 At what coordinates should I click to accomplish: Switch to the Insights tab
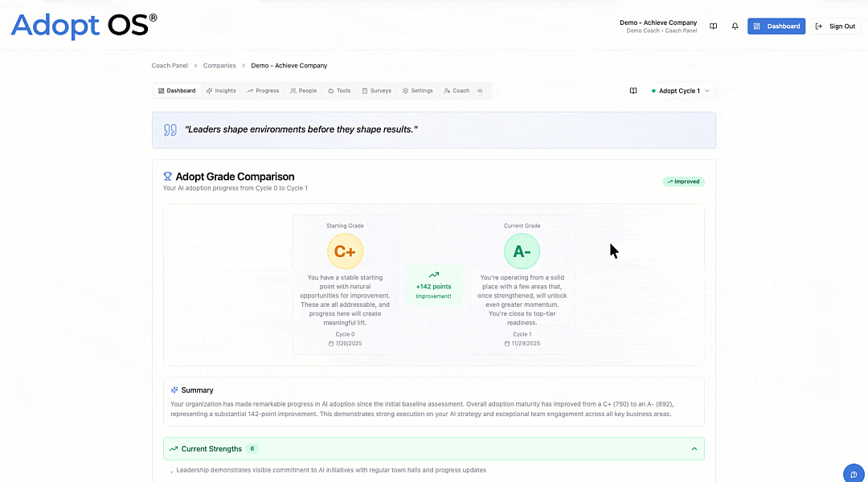coord(221,91)
